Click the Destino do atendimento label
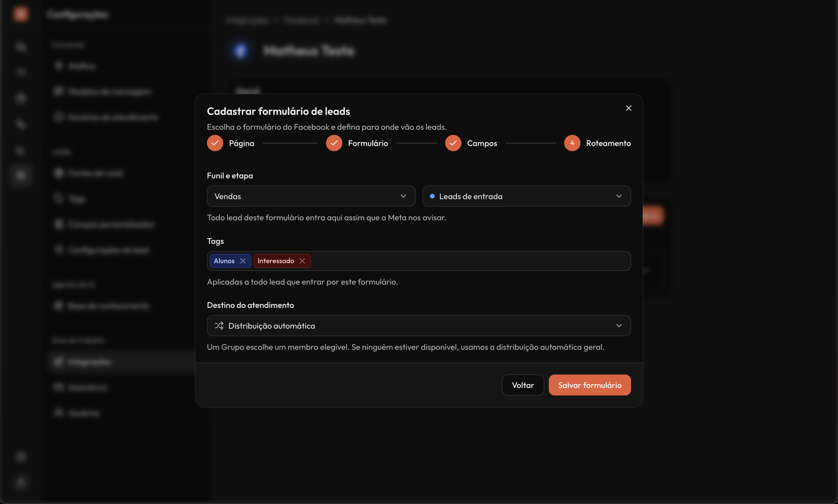838x504 pixels. [x=251, y=305]
